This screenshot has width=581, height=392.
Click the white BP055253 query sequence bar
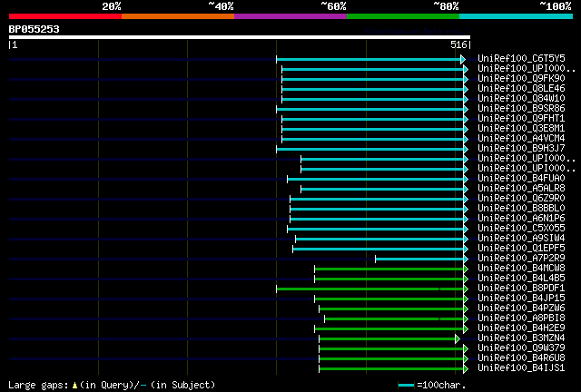click(x=240, y=37)
